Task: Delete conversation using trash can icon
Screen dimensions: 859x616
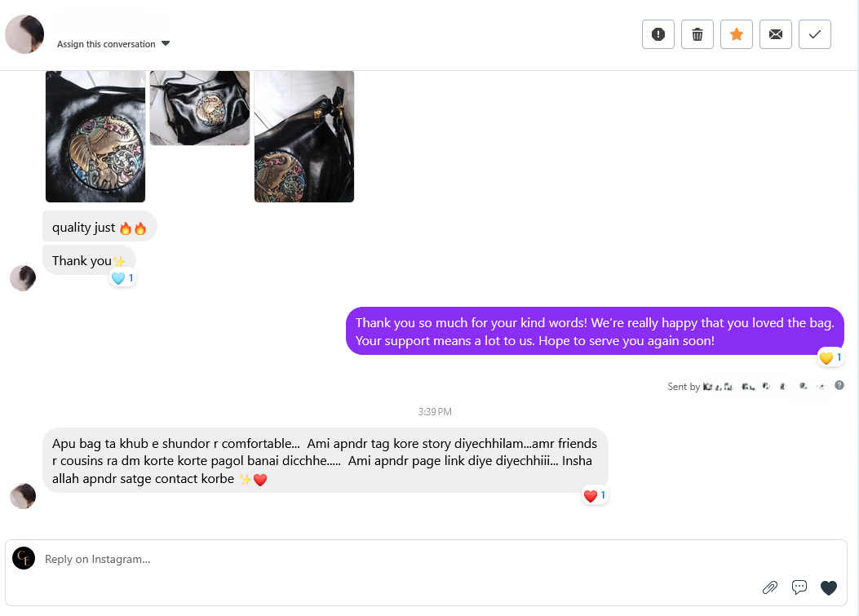Action: [697, 34]
